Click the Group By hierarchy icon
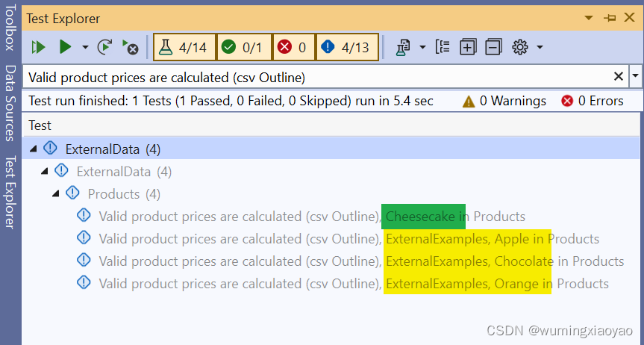 (443, 47)
